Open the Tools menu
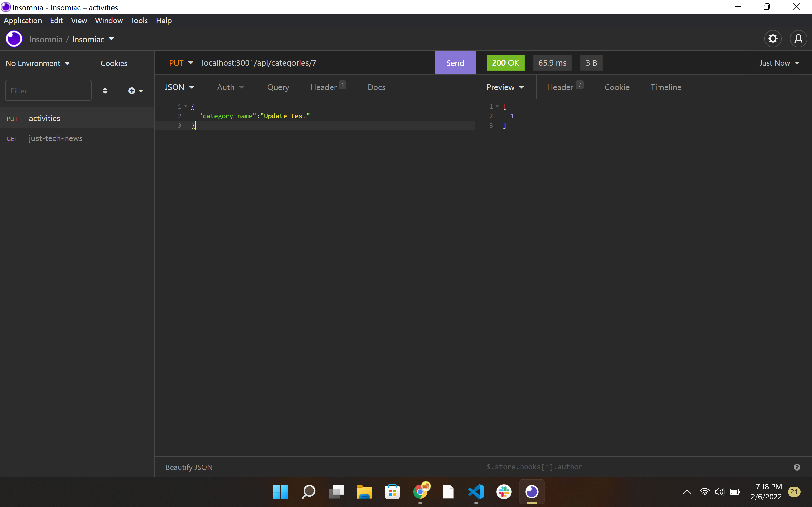The width and height of the screenshot is (812, 507). (139, 21)
